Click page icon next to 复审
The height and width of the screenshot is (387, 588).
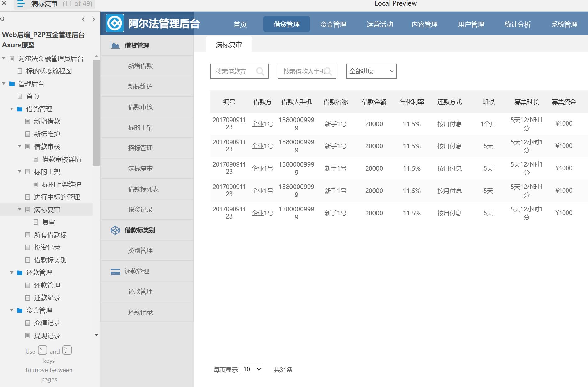coord(36,222)
